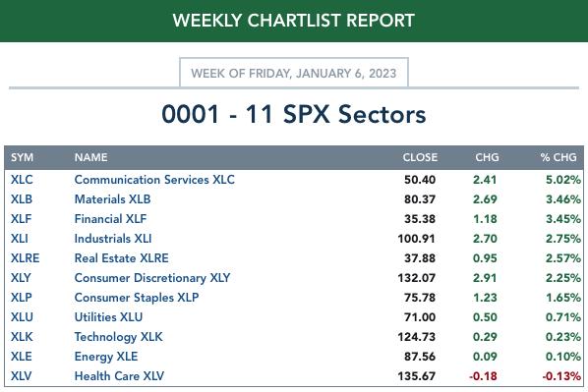The height and width of the screenshot is (392, 588).
Task: Click the XLF ticker symbol
Action: tap(21, 219)
